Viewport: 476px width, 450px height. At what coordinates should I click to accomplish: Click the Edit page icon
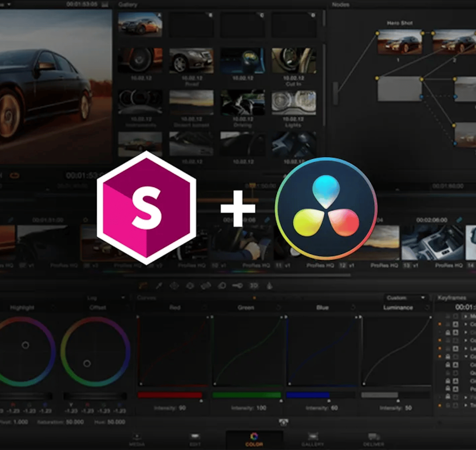point(195,436)
